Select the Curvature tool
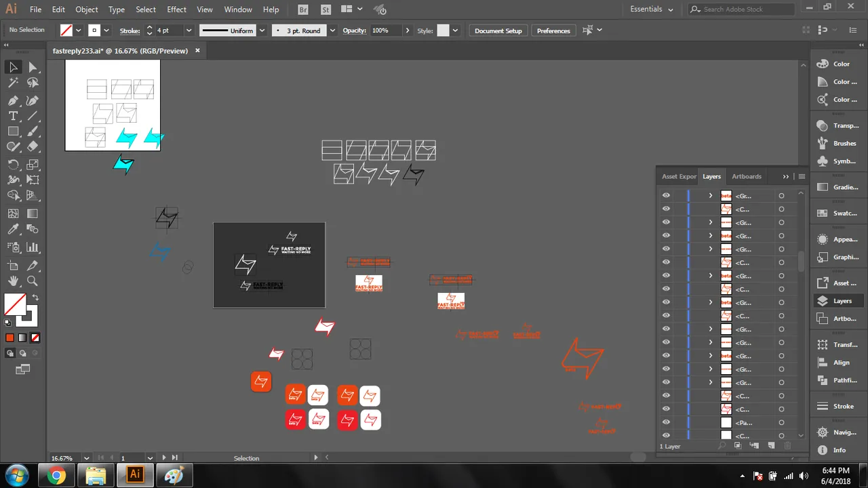The image size is (868, 488). coord(33,100)
